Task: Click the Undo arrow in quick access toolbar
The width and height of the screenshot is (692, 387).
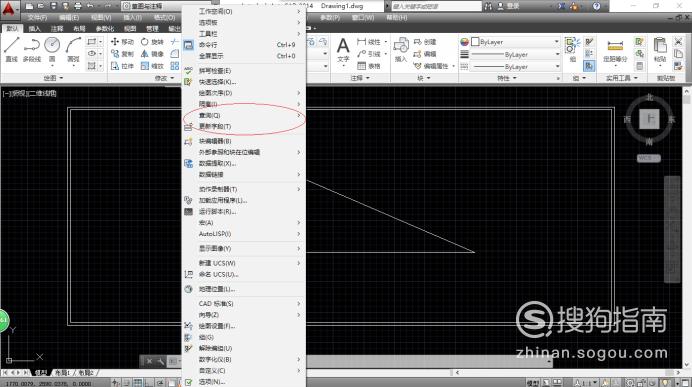Action: click(90, 6)
